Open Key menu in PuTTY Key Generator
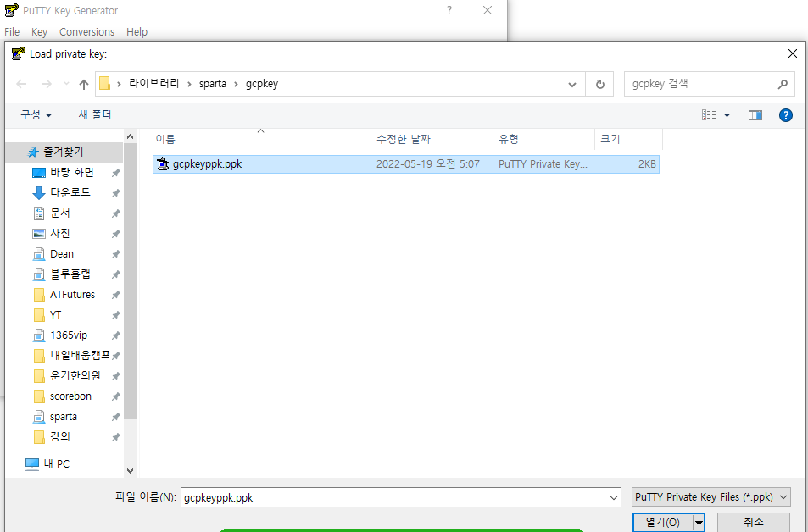 [39, 32]
